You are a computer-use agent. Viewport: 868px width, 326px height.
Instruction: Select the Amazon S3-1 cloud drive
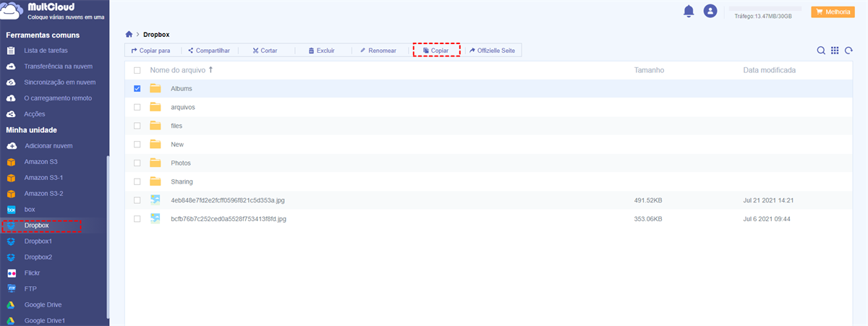coord(43,178)
